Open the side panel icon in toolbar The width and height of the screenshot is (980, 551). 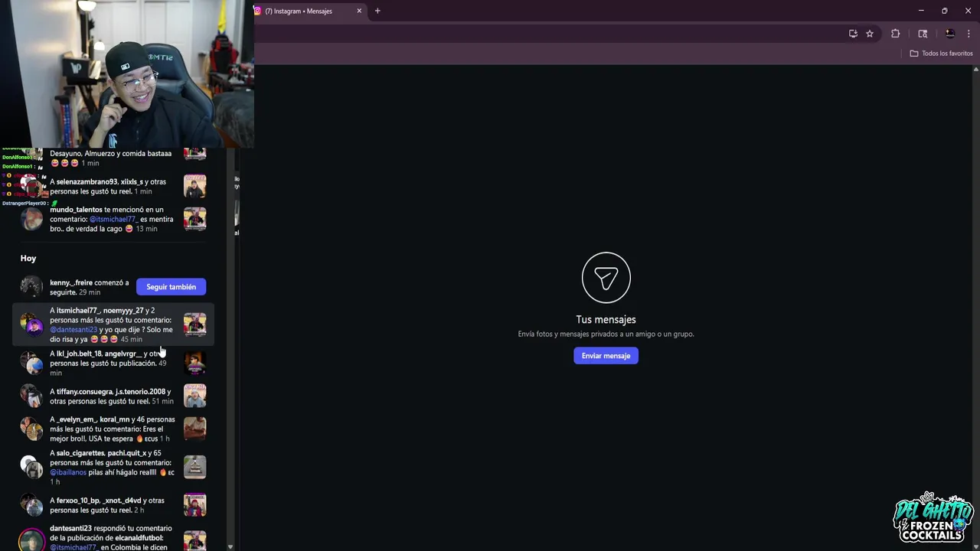coord(923,34)
